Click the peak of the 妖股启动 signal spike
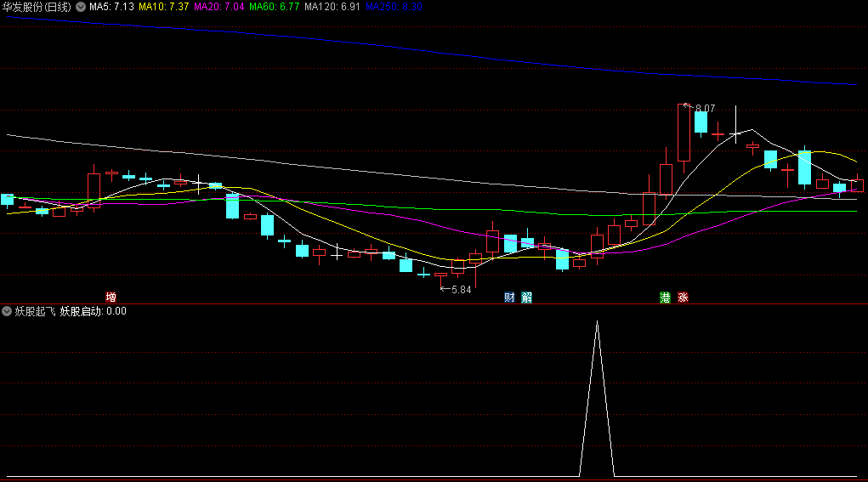868x482 pixels. pos(597,322)
